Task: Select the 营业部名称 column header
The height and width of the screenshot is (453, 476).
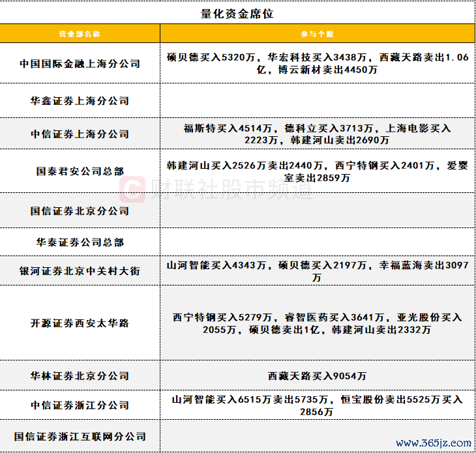Action: coord(80,34)
